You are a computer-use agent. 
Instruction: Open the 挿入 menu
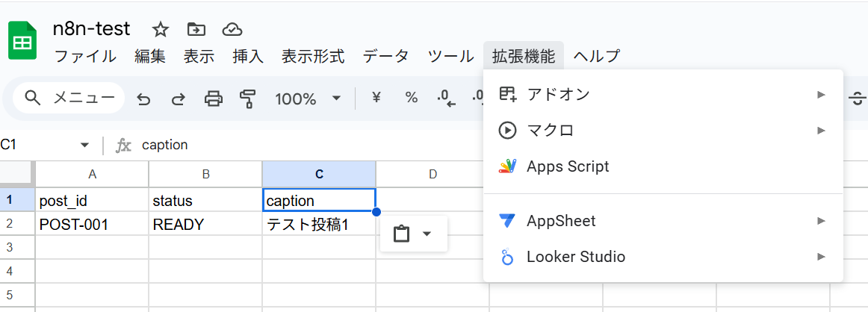[248, 56]
